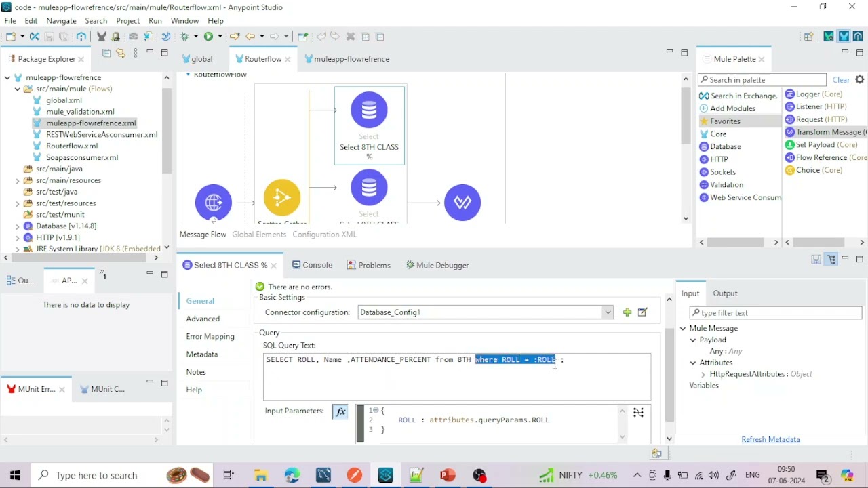
Task: Click the New file toolbar icon
Action: tap(12, 37)
